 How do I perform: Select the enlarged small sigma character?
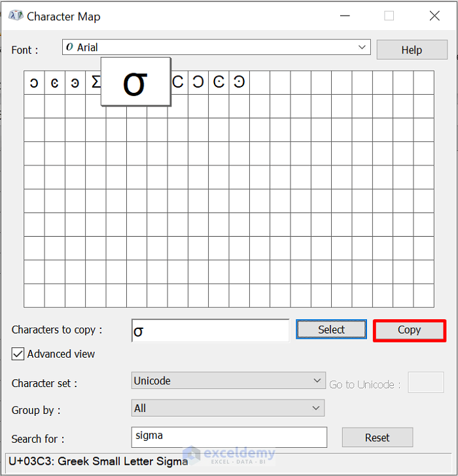pos(135,82)
